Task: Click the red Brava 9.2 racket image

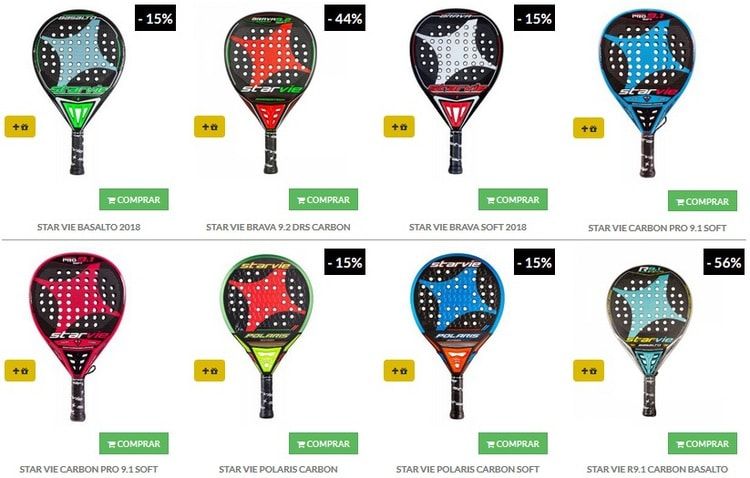Action: pos(270,91)
